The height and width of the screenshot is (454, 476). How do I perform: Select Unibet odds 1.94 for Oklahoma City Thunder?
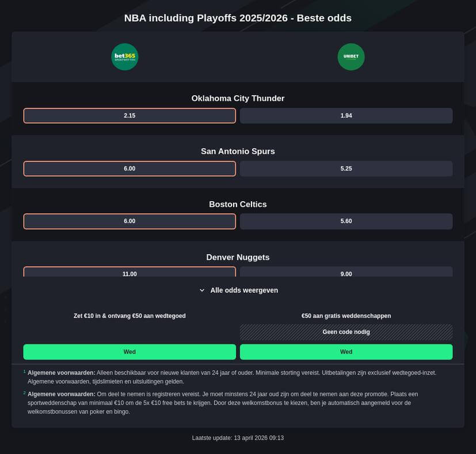346,115
